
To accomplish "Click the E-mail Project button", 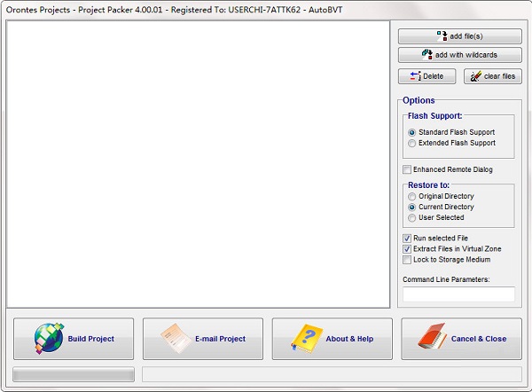I will click(203, 339).
